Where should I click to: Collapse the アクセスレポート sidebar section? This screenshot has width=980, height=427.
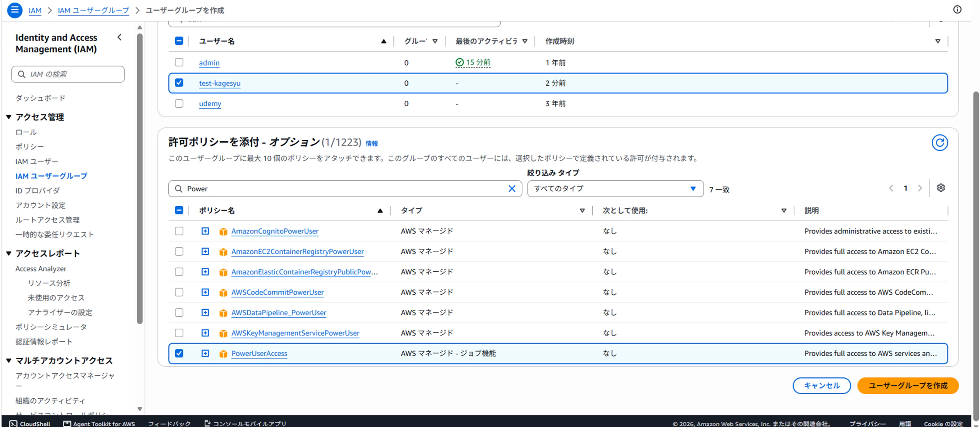(9, 254)
